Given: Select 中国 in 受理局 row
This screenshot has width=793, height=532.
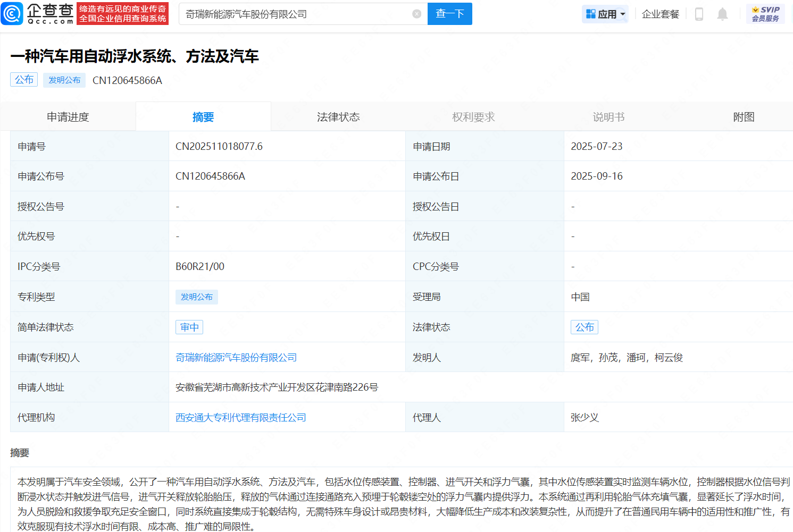Looking at the screenshot, I should (x=580, y=297).
